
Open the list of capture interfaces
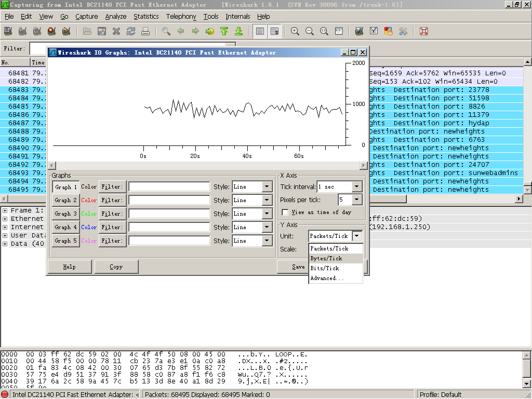click(8, 31)
